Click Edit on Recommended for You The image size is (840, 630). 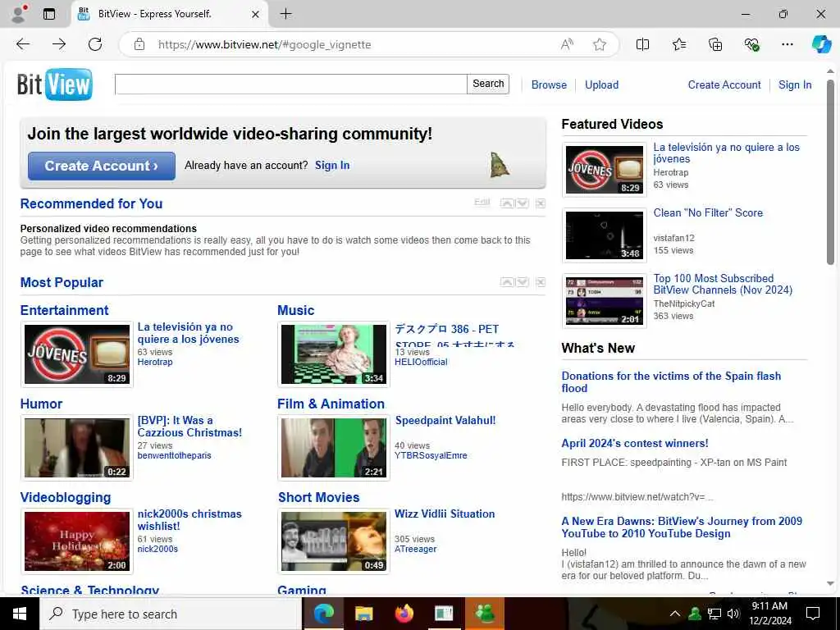tap(482, 202)
